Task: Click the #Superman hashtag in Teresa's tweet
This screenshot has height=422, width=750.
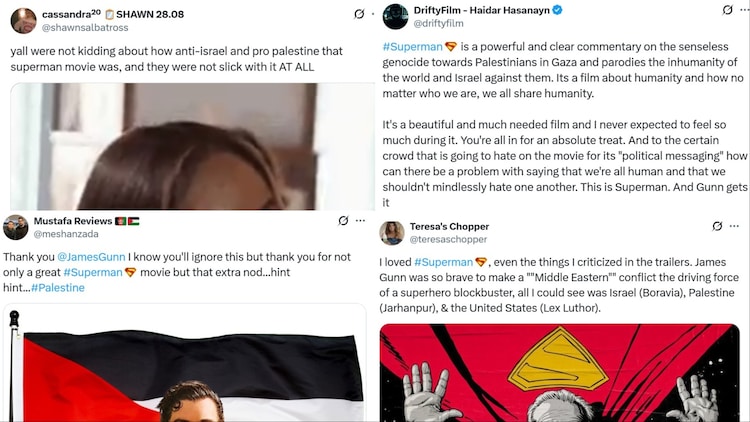Action: coord(443,262)
